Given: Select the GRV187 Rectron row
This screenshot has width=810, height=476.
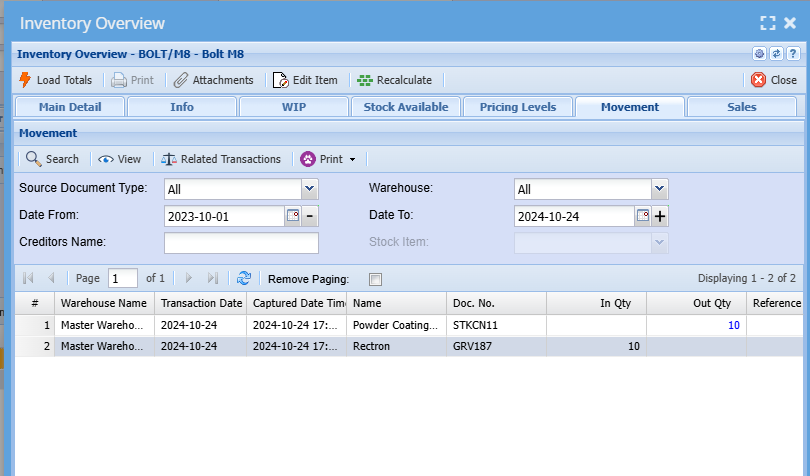Looking at the screenshot, I should (400, 346).
